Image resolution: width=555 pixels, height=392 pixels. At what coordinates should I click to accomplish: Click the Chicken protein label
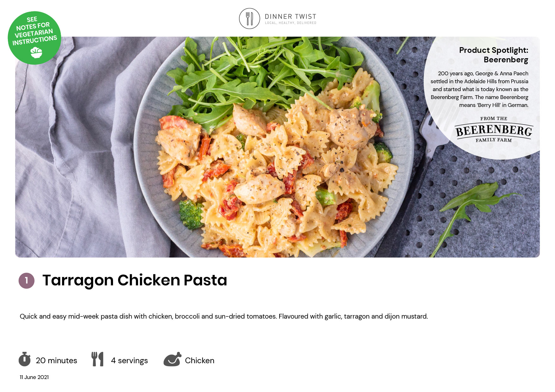pos(199,361)
